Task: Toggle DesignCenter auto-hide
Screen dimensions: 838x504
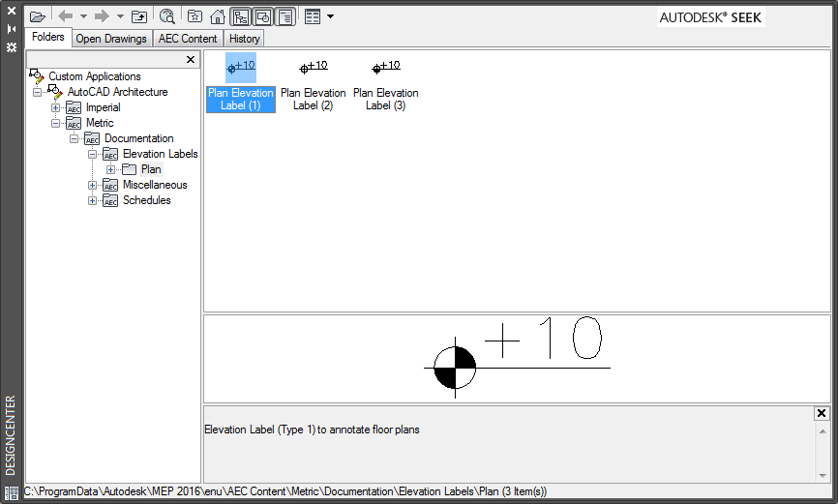Action: tap(12, 29)
